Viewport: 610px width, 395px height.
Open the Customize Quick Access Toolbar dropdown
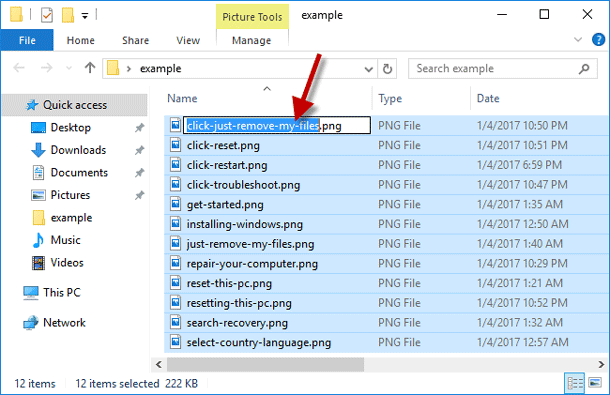pos(84,16)
